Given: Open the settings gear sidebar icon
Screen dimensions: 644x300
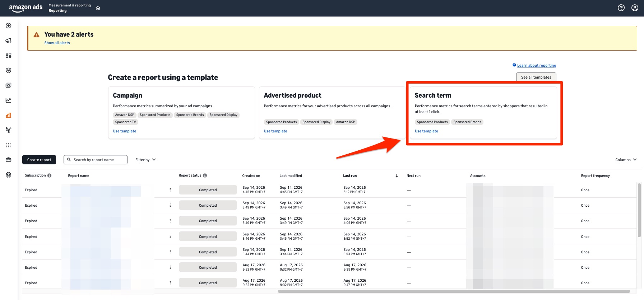Looking at the screenshot, I should tap(9, 175).
